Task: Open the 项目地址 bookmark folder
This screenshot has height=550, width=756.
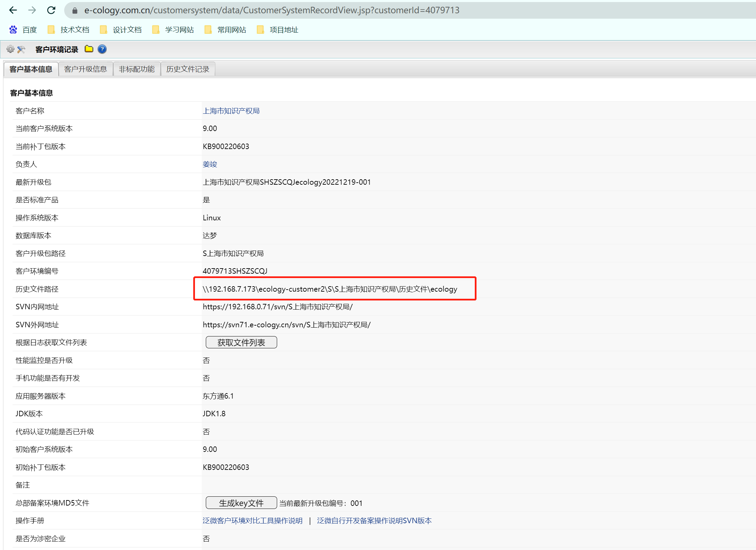Action: pos(278,30)
